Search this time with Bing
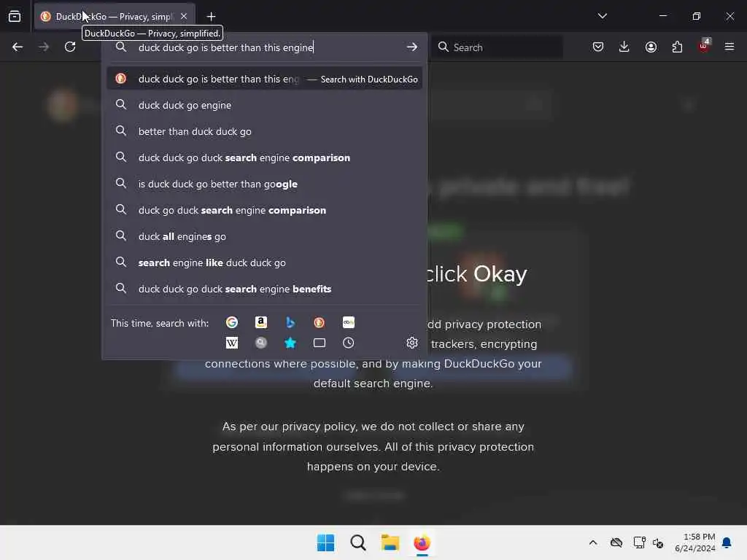Image resolution: width=747 pixels, height=560 pixels. tap(290, 322)
